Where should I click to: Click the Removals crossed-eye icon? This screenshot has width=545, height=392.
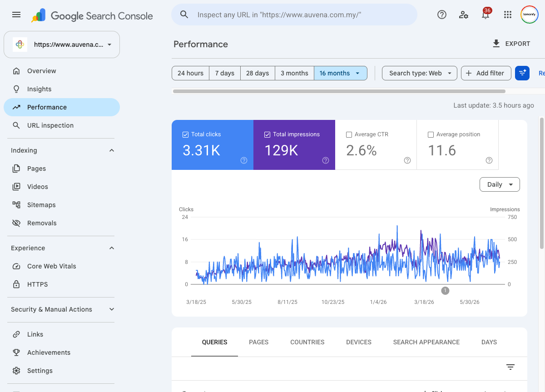click(16, 223)
